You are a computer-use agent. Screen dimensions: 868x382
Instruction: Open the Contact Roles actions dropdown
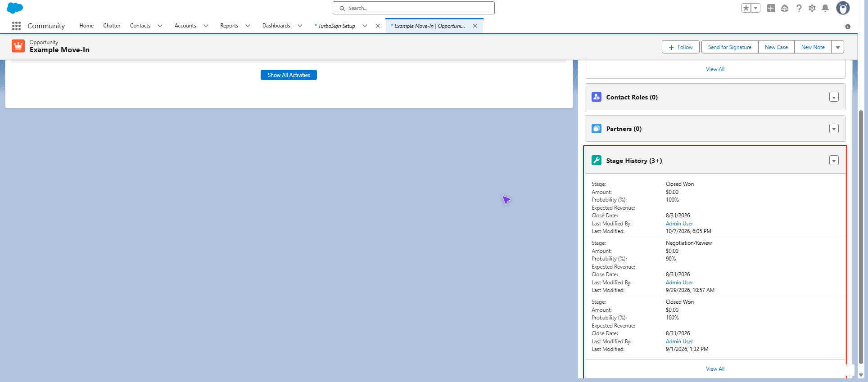tap(834, 97)
